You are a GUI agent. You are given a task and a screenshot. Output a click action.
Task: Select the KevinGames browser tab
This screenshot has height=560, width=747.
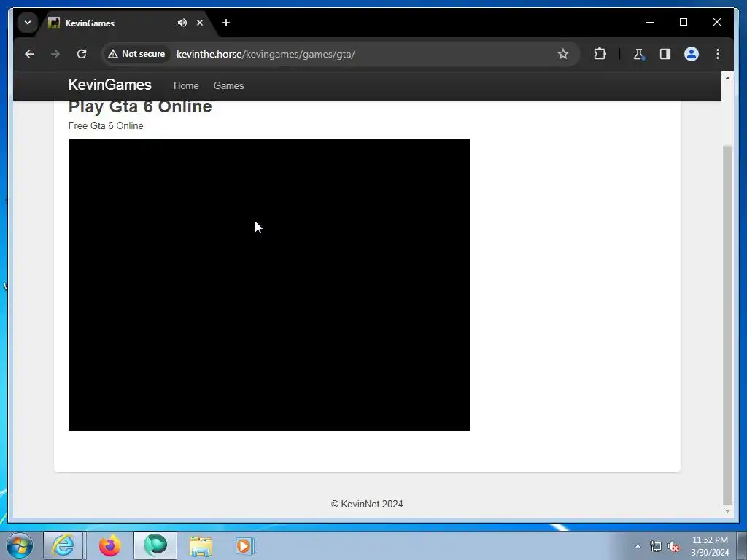pos(126,23)
